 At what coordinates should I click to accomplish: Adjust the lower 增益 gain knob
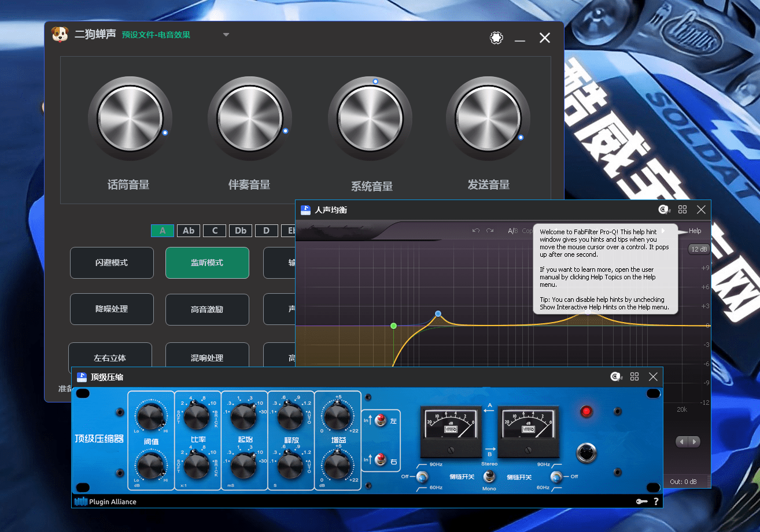[337, 465]
